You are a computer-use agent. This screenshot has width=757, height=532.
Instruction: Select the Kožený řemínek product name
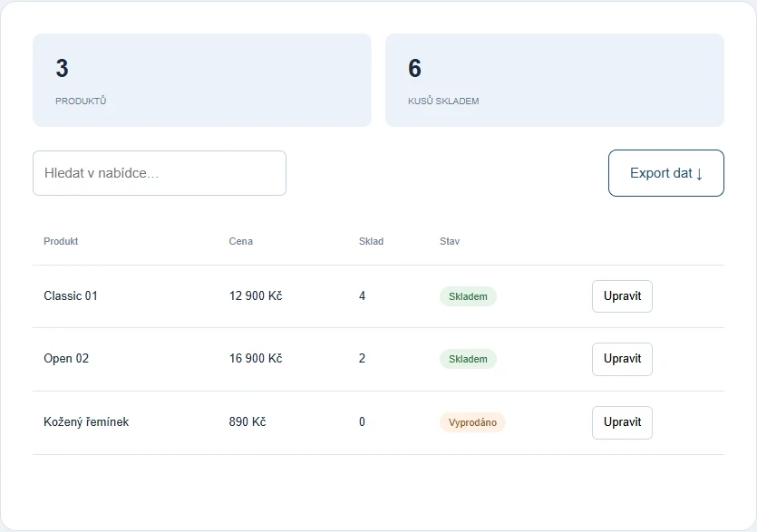[86, 422]
